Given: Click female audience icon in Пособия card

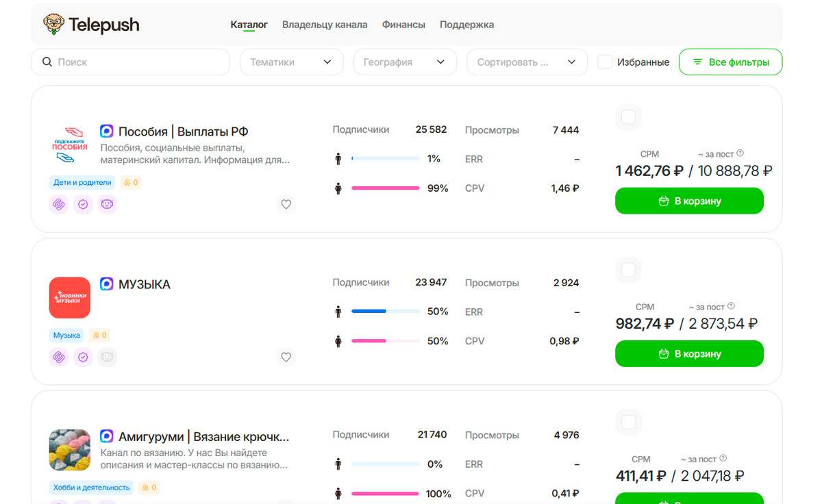Looking at the screenshot, I should pyautogui.click(x=338, y=188).
